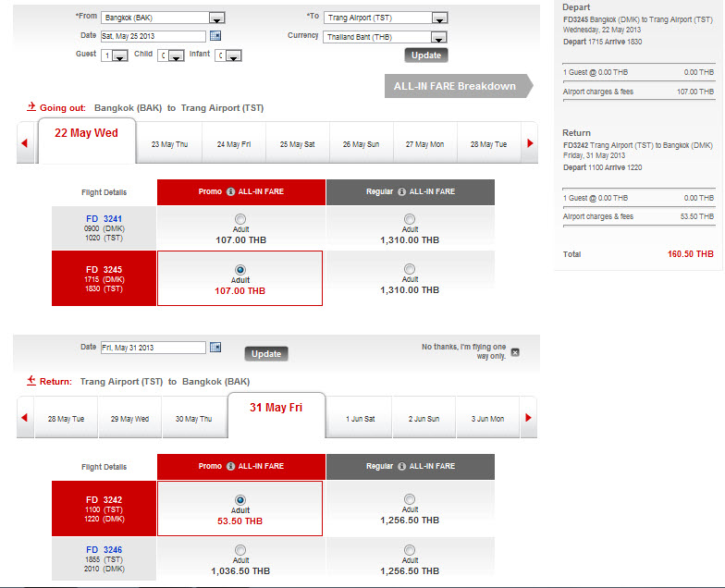Click the selected FD 3242 flight cell

tap(104, 508)
